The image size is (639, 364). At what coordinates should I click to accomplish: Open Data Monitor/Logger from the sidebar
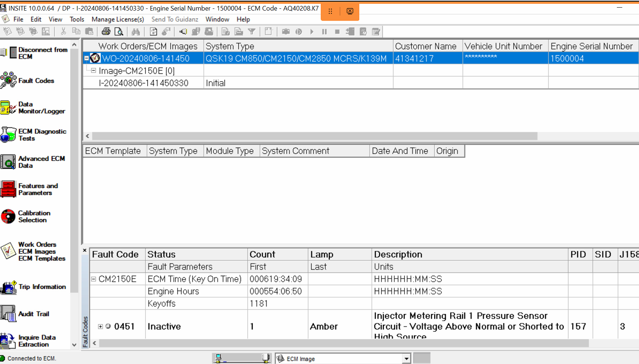pos(33,107)
